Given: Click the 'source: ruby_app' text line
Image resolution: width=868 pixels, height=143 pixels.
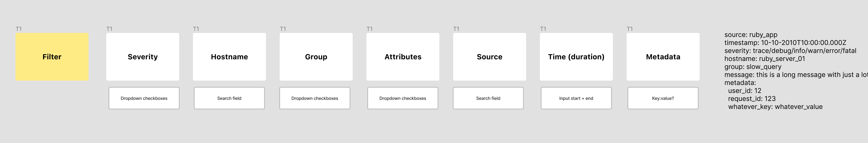Looking at the screenshot, I should tap(751, 35).
